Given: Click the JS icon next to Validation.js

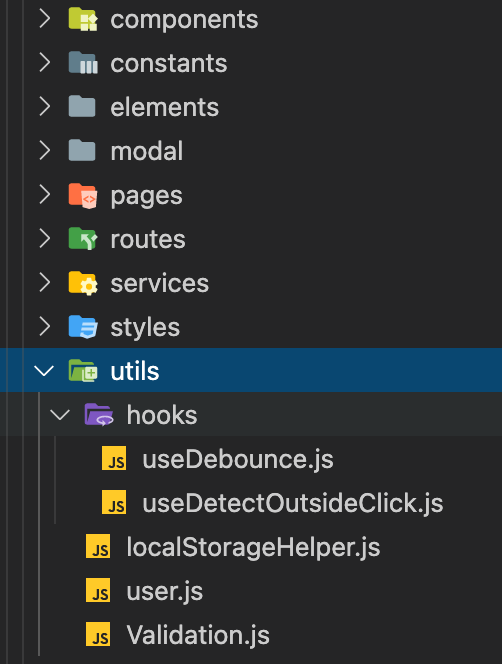Looking at the screenshot, I should (98, 634).
